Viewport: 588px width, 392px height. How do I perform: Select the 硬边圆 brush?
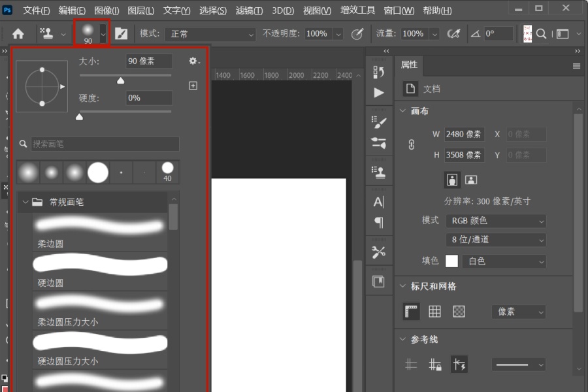[100, 271]
